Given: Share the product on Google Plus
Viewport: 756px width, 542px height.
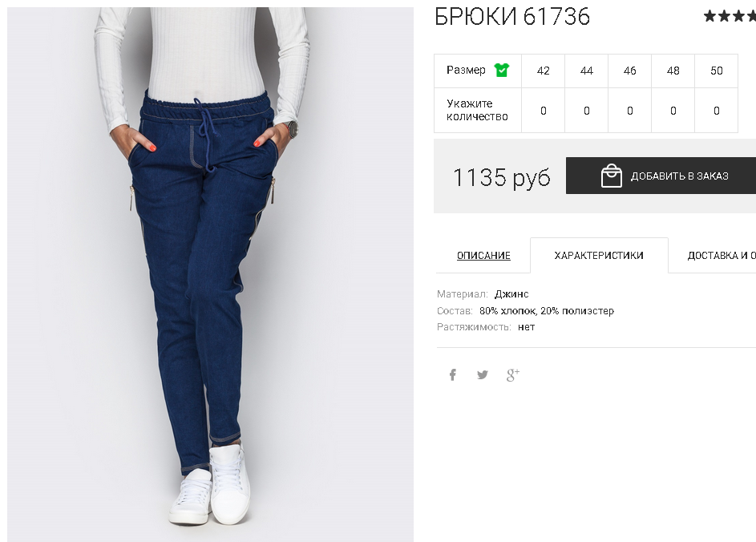Looking at the screenshot, I should point(512,374).
